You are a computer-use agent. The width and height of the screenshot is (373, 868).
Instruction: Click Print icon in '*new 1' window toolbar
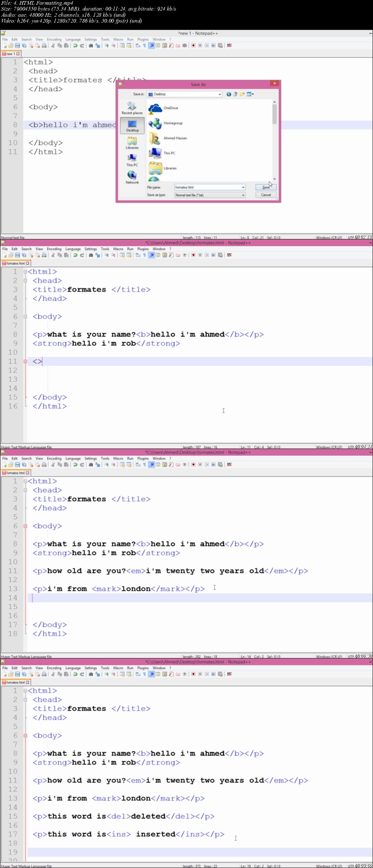44,46
